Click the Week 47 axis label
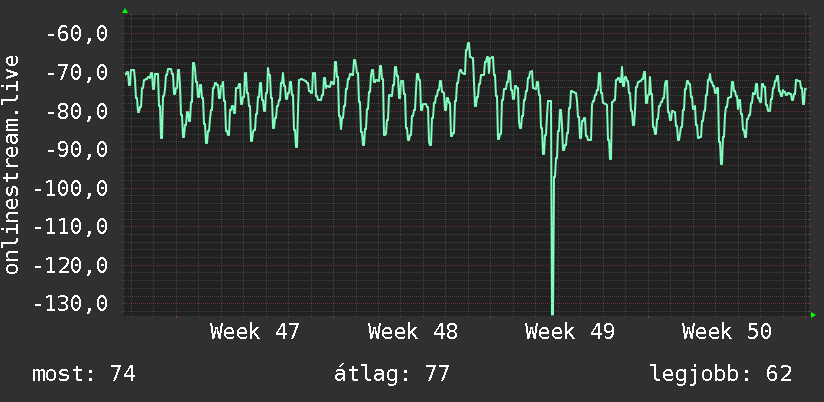Screen dimensions: 824x402 (254, 332)
